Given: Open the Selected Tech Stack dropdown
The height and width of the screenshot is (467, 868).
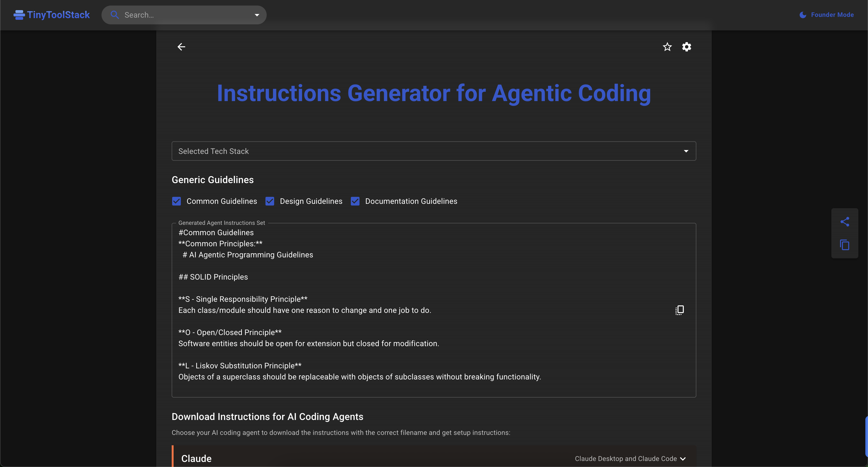Looking at the screenshot, I should coord(434,151).
